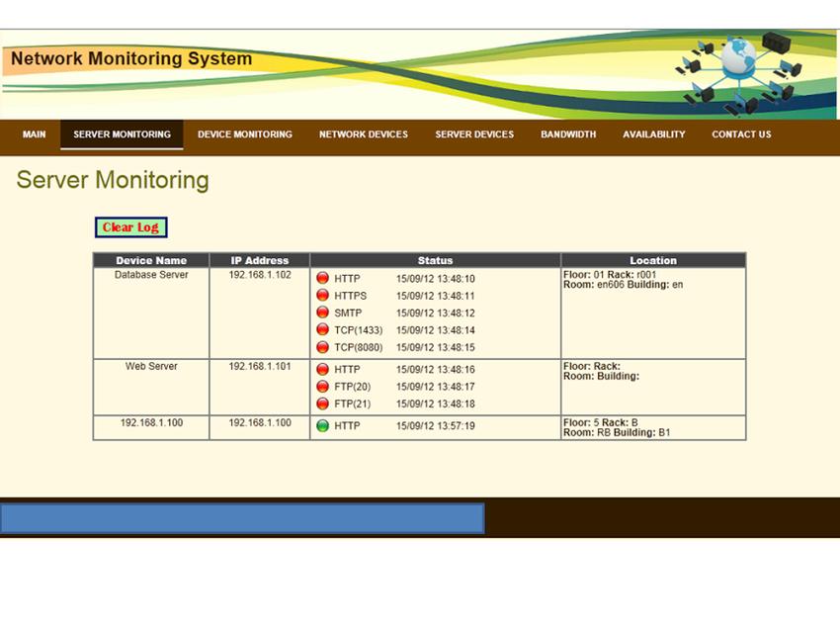
Task: Click the red HTTP status light for Database Server
Action: coord(323,278)
